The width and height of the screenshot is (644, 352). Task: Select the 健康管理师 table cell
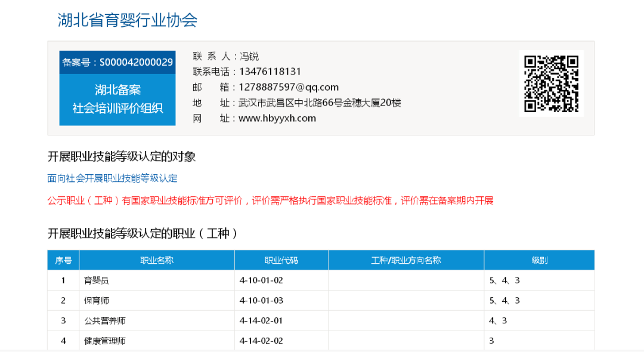pyautogui.click(x=157, y=341)
